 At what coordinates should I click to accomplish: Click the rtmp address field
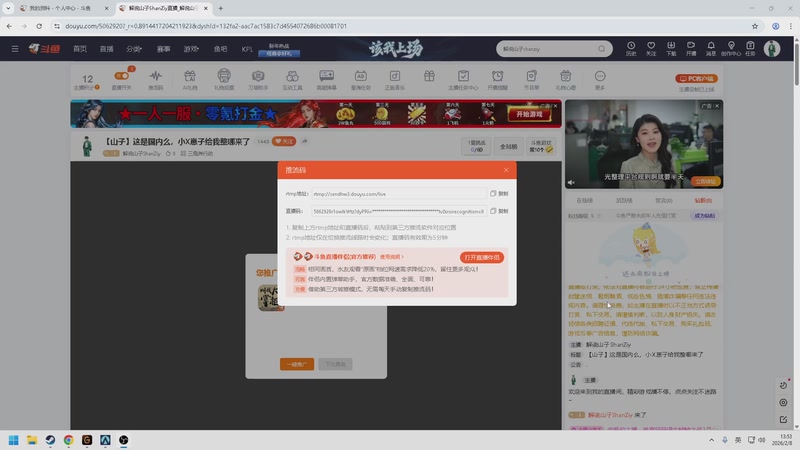coord(398,194)
